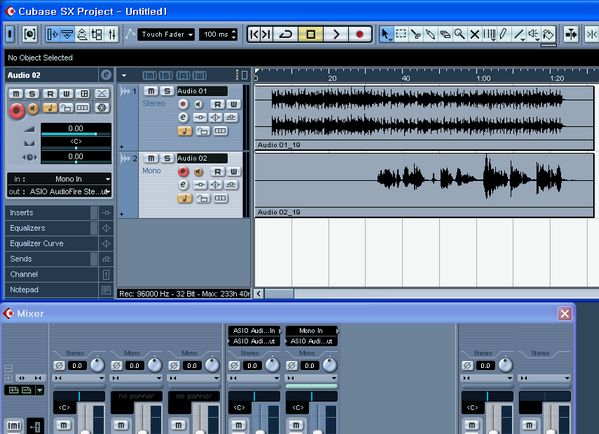Select the Object Selection arrow tool
The width and height of the screenshot is (599, 434).
click(x=386, y=35)
